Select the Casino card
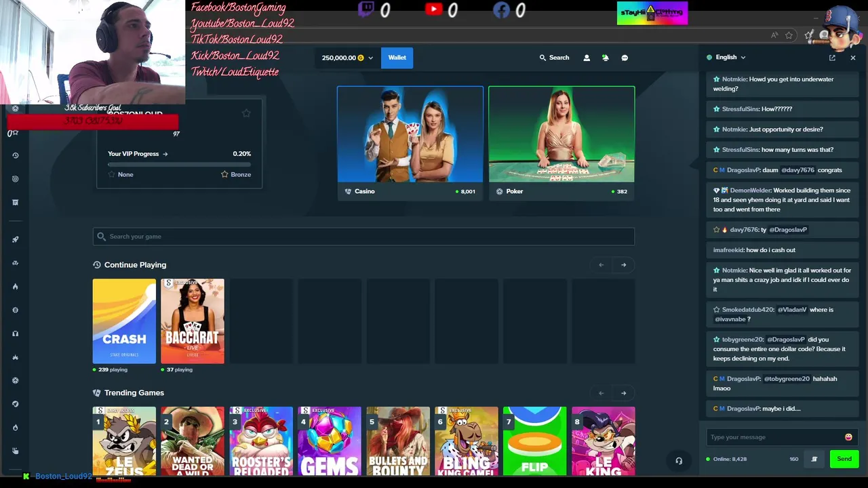 coord(410,143)
